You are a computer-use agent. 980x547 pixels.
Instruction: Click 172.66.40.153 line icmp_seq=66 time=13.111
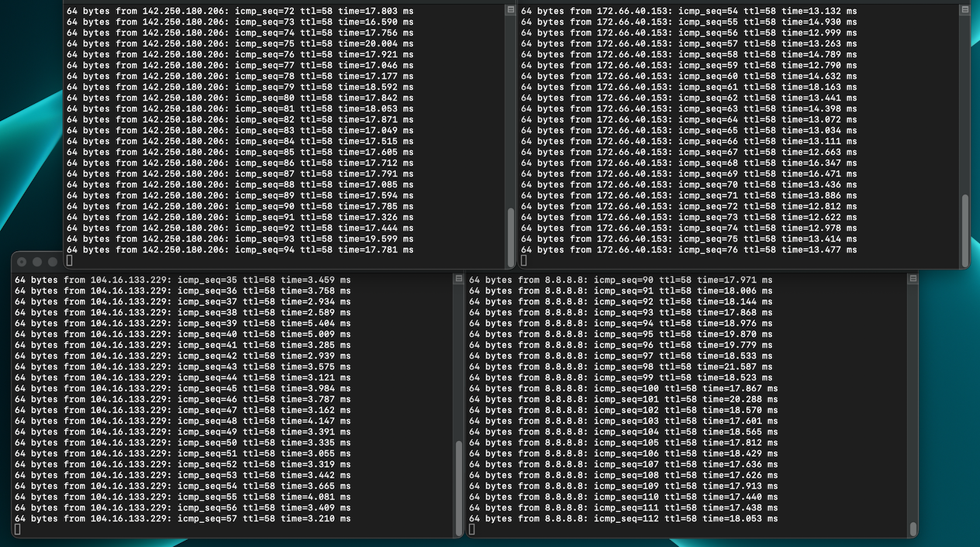pos(689,141)
